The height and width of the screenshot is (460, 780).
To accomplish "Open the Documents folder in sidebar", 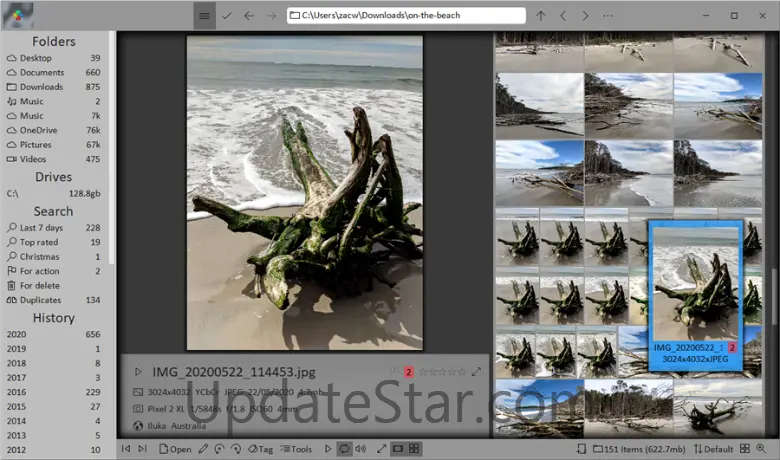I will coord(53,72).
